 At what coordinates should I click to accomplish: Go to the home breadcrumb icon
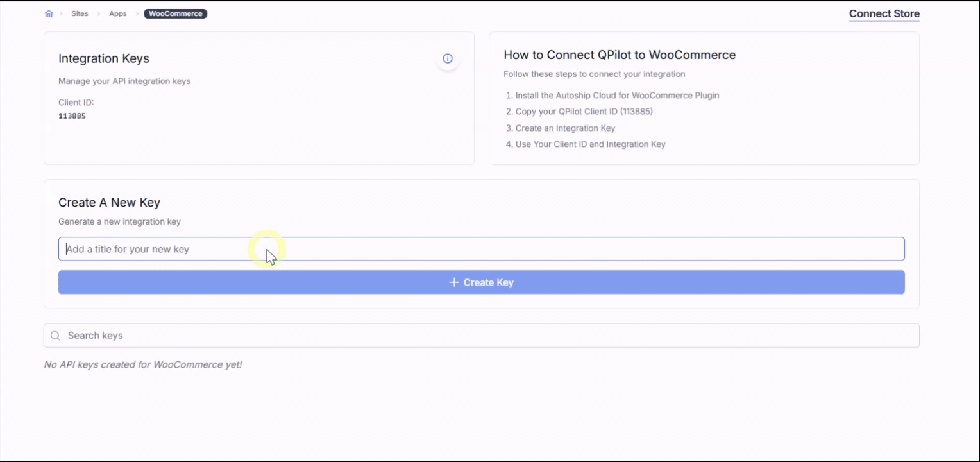[x=49, y=13]
